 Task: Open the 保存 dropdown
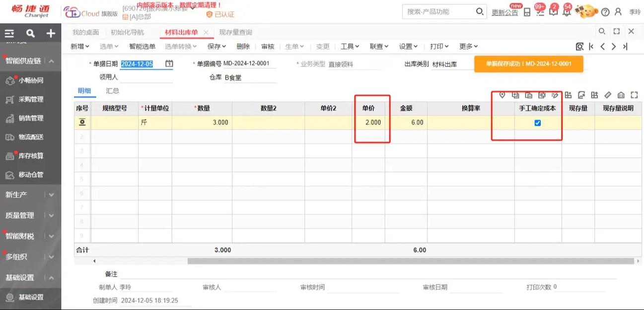click(x=217, y=46)
